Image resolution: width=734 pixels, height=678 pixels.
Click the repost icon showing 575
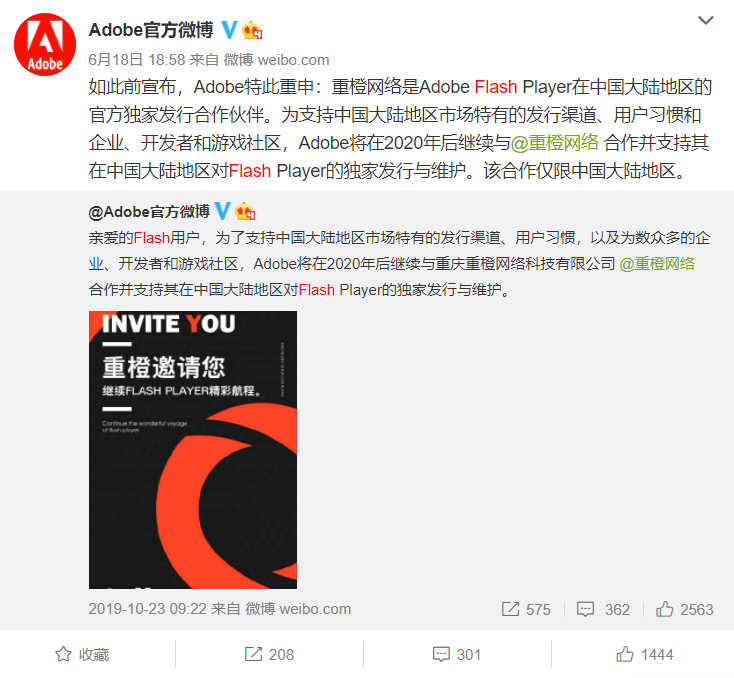tap(526, 609)
